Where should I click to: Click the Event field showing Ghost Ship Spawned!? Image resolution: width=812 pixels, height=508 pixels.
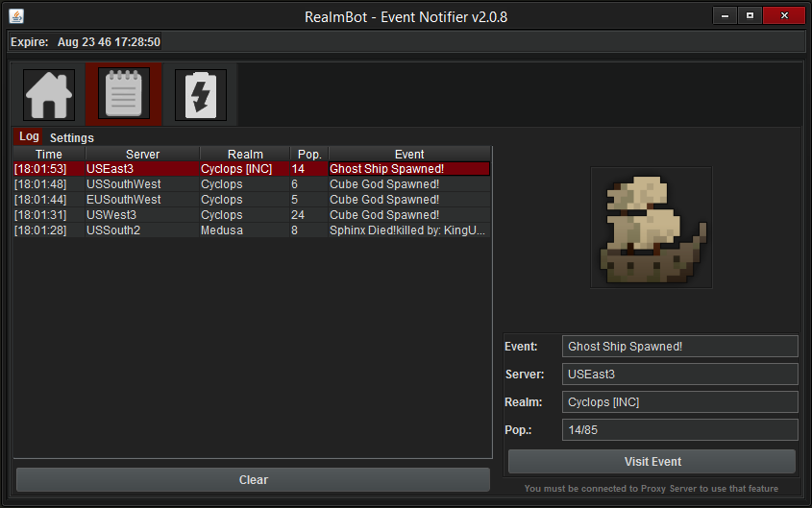pos(680,346)
